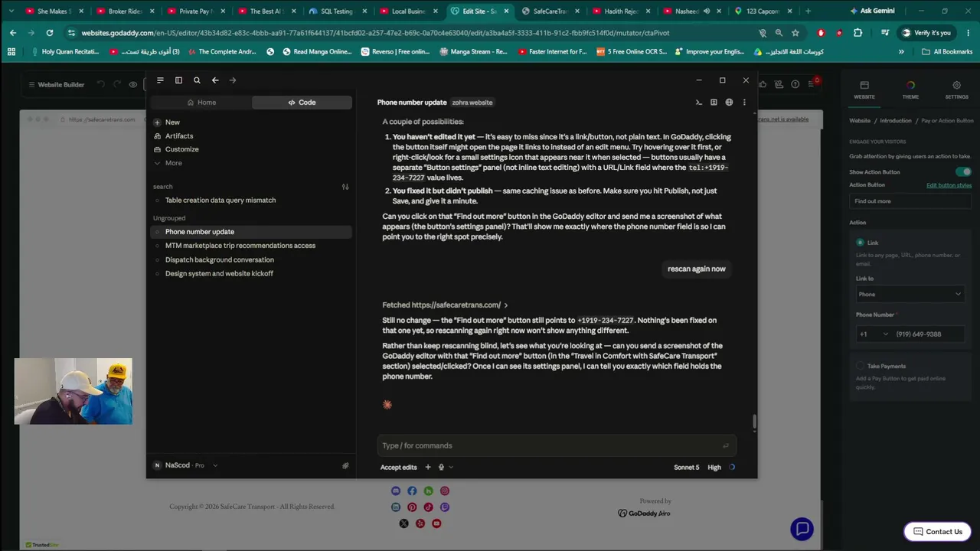Click the plus icon next to Accept edits
Screen dimensions: 980x551
pos(428,467)
